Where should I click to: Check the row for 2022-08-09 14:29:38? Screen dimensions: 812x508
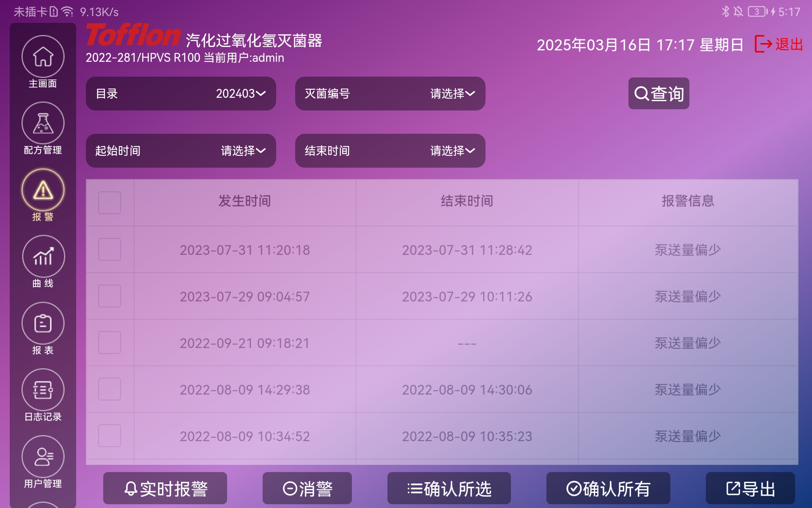pyautogui.click(x=110, y=389)
